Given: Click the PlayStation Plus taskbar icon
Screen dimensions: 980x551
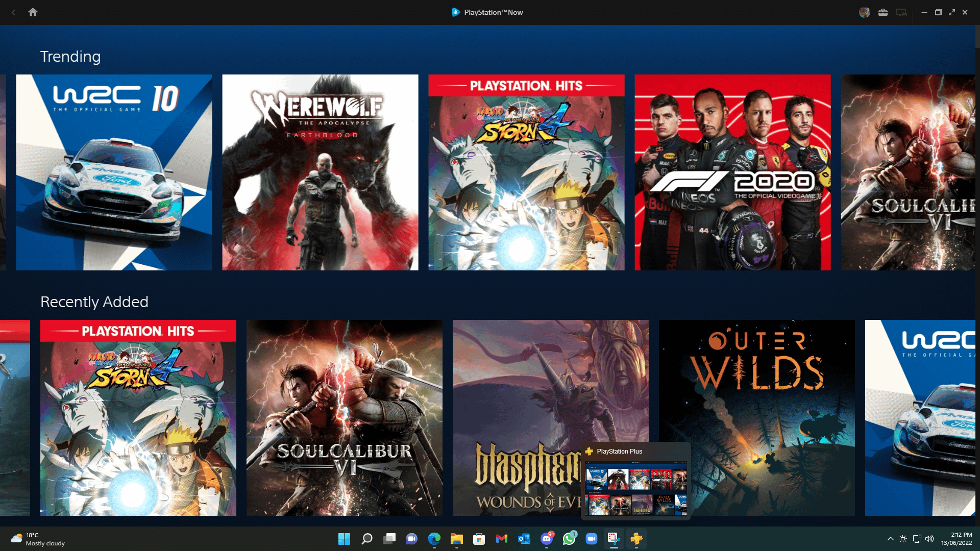Looking at the screenshot, I should [x=636, y=539].
